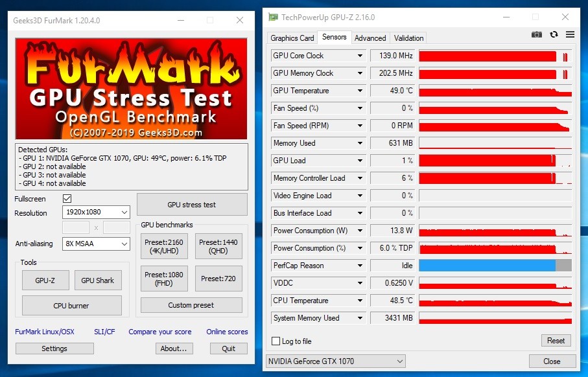Viewport: 588px width, 377px height.
Task: Open the NVIDIA GeForce GTX 1070 selector
Action: pyautogui.click(x=336, y=361)
